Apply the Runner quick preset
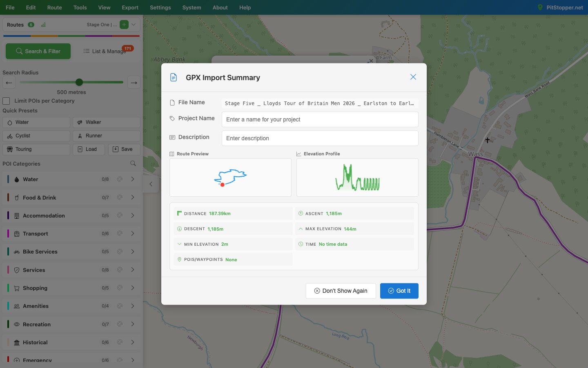This screenshot has width=588, height=368. (107, 136)
